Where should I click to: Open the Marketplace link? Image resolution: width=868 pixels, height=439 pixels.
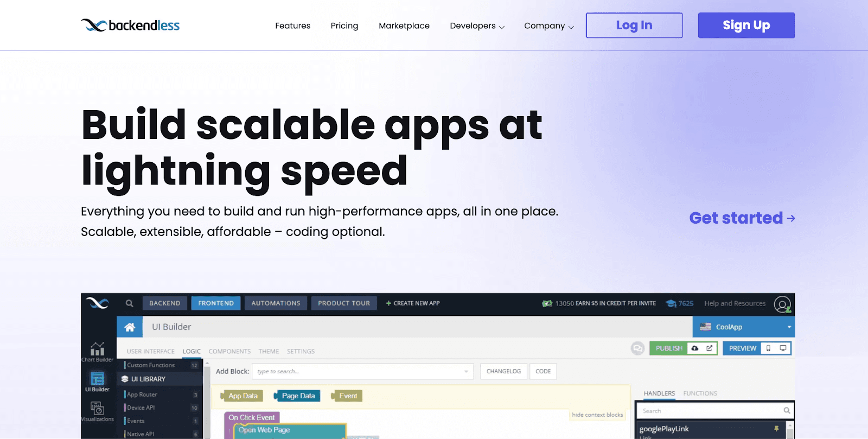click(404, 26)
